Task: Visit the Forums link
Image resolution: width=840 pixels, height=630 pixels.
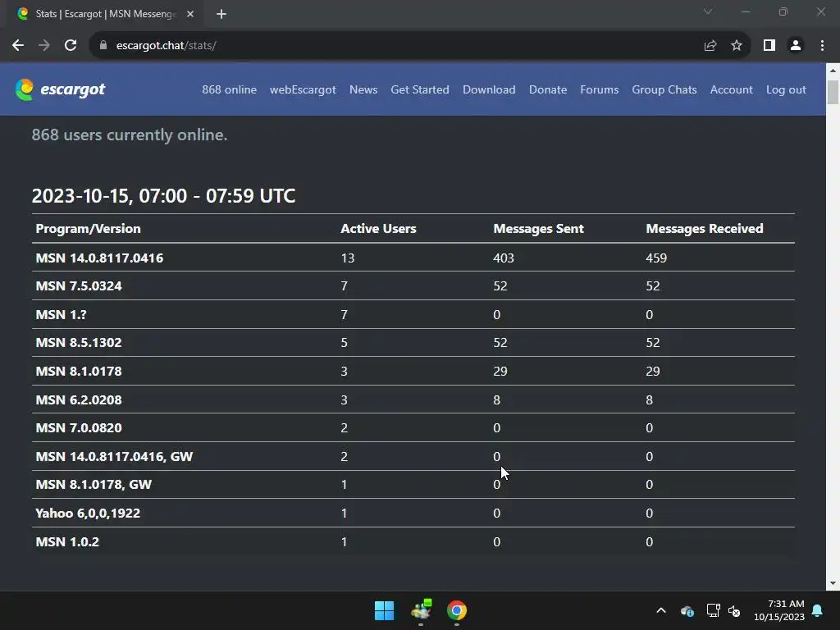Action: click(600, 89)
